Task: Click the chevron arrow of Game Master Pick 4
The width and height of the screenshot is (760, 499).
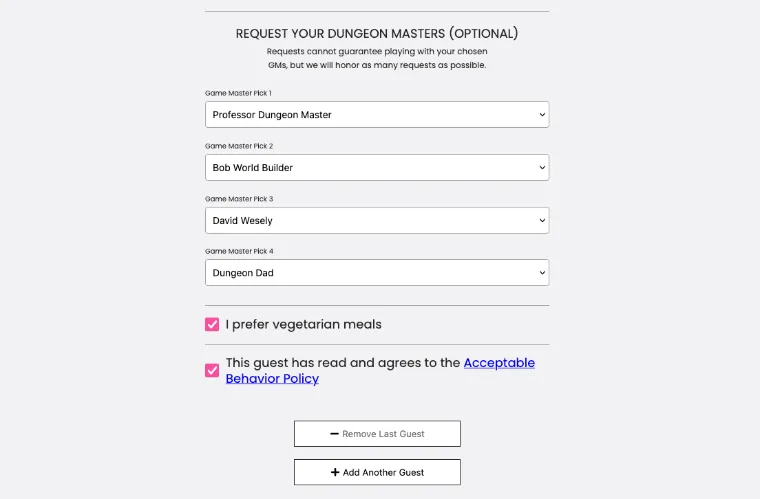Action: coord(542,273)
